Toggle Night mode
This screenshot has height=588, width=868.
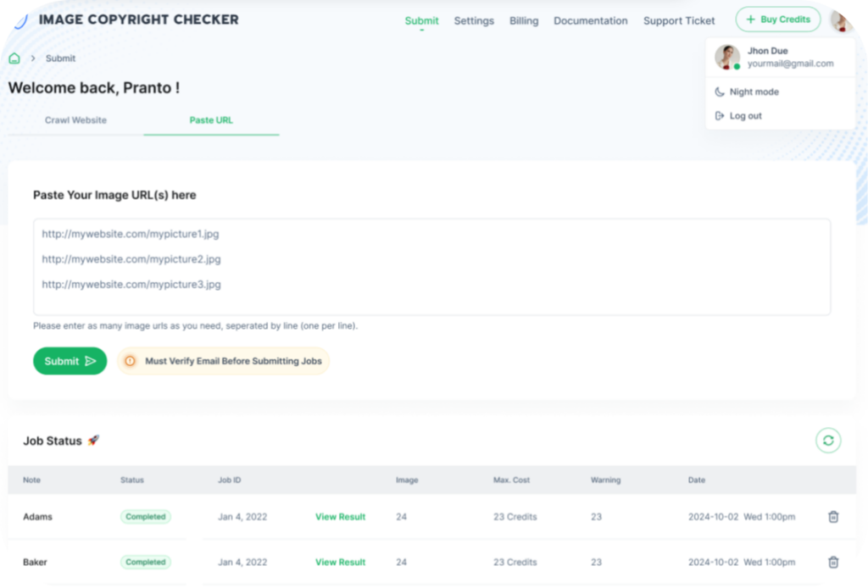point(754,92)
